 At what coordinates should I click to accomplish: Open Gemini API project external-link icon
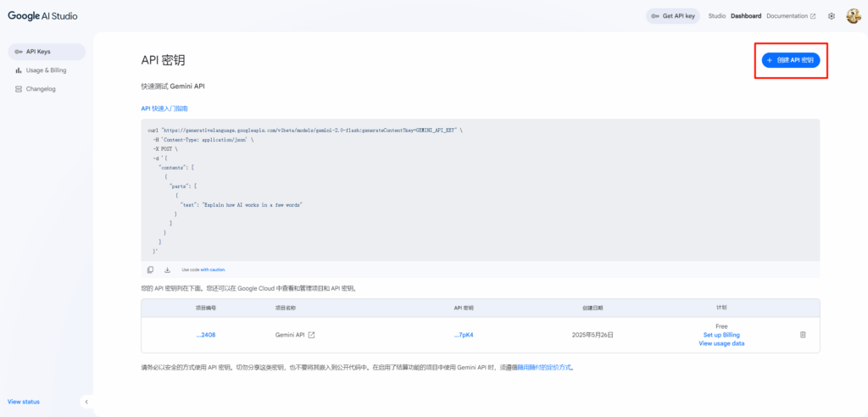tap(311, 335)
